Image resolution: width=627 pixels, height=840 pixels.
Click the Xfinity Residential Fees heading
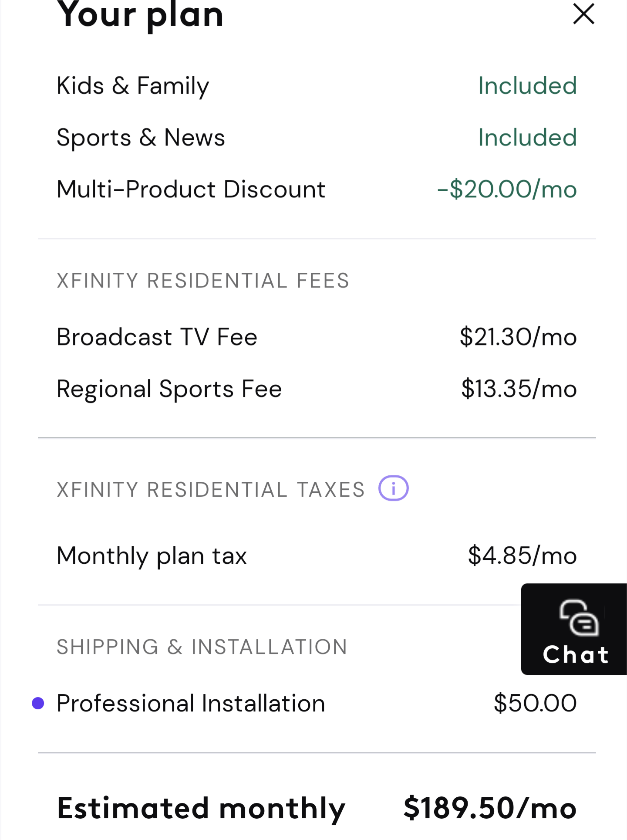click(203, 281)
